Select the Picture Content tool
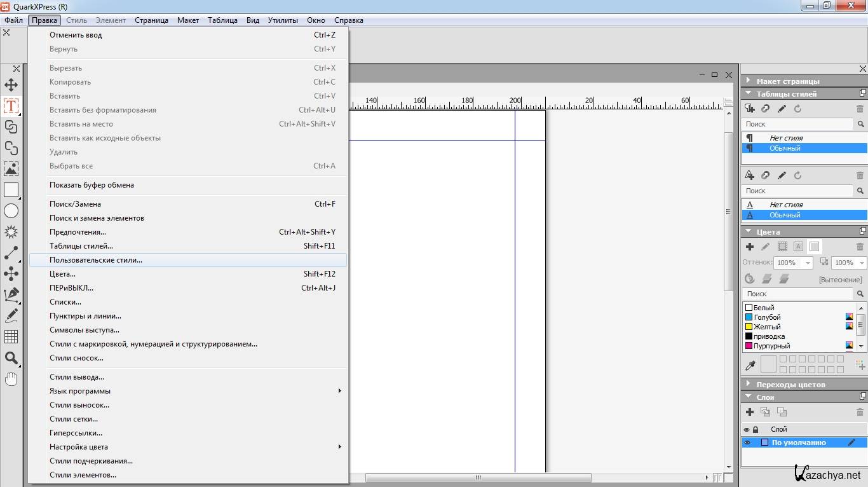Image resolution: width=868 pixels, height=487 pixels. (11, 168)
